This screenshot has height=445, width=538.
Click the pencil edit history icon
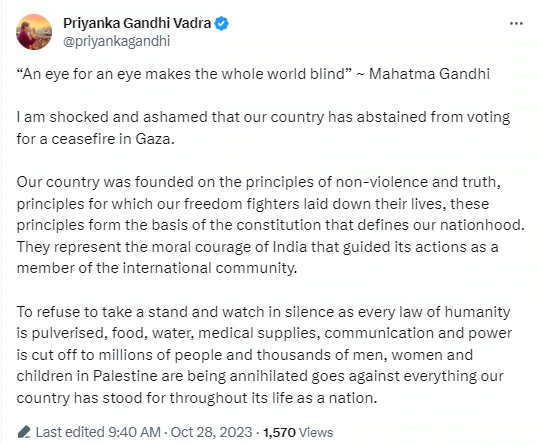click(24, 432)
